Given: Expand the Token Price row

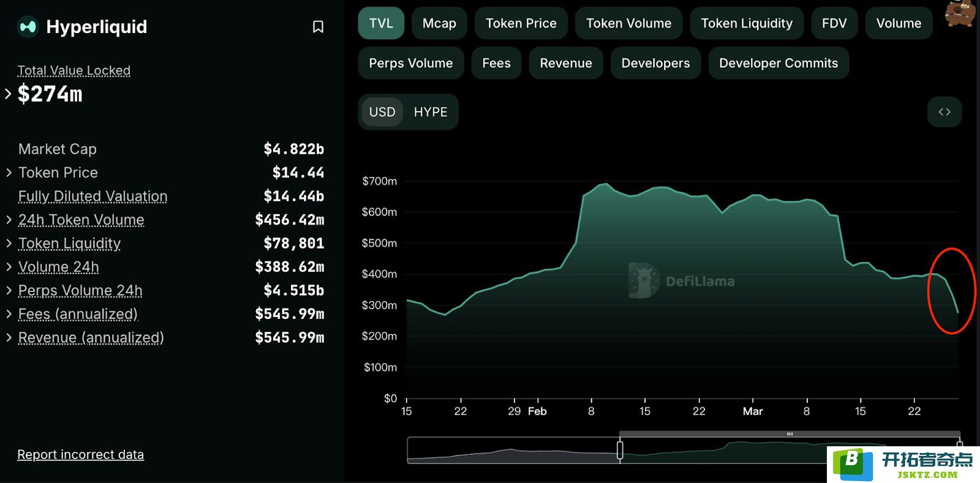Looking at the screenshot, I should (x=9, y=173).
